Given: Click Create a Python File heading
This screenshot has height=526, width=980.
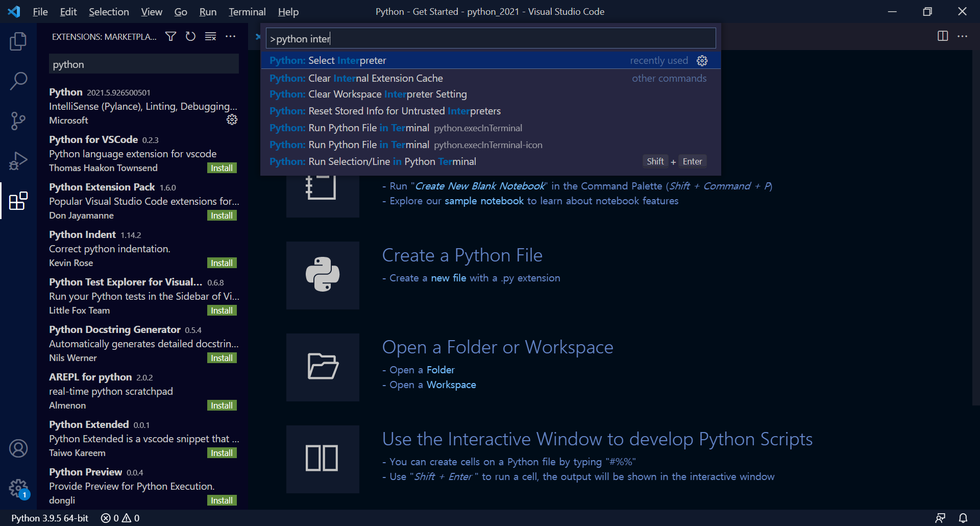Looking at the screenshot, I should pyautogui.click(x=462, y=255).
